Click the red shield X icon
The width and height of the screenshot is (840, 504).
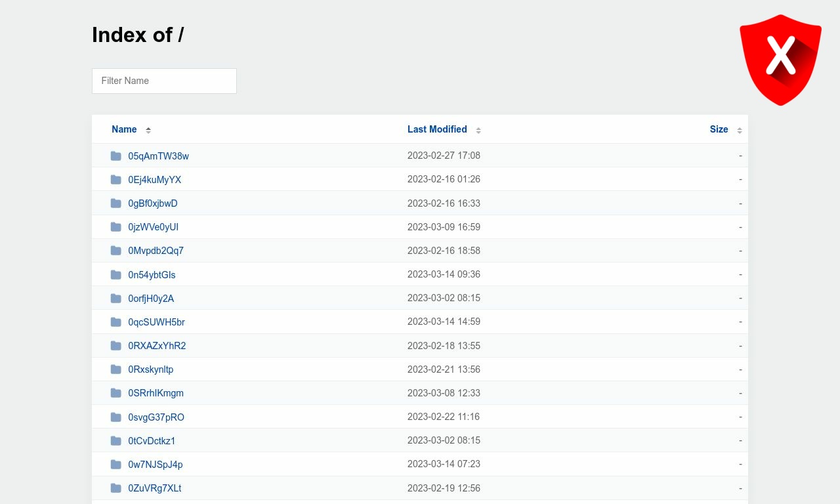click(780, 60)
